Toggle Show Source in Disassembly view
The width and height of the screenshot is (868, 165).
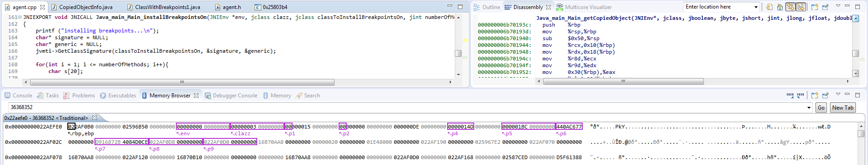(x=801, y=7)
